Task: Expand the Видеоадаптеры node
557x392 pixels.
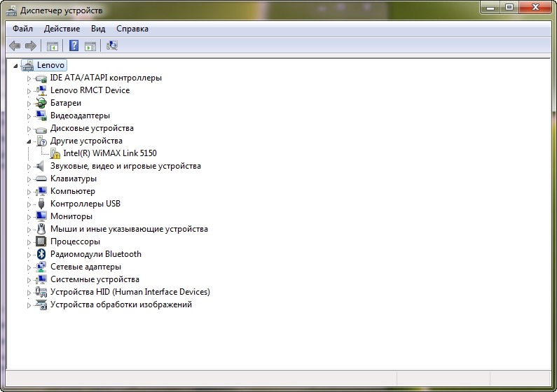Action: (x=29, y=116)
